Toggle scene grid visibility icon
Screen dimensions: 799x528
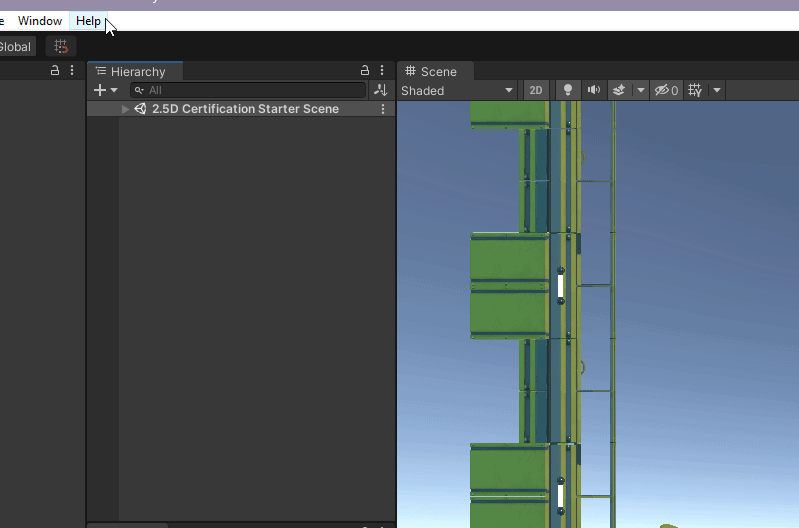pyautogui.click(x=695, y=90)
